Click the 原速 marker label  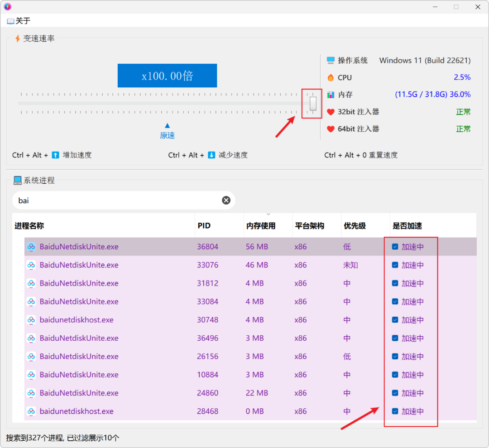pos(167,135)
